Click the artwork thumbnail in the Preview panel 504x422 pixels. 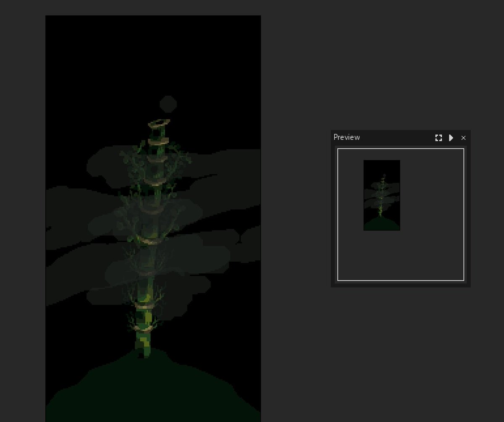(382, 195)
